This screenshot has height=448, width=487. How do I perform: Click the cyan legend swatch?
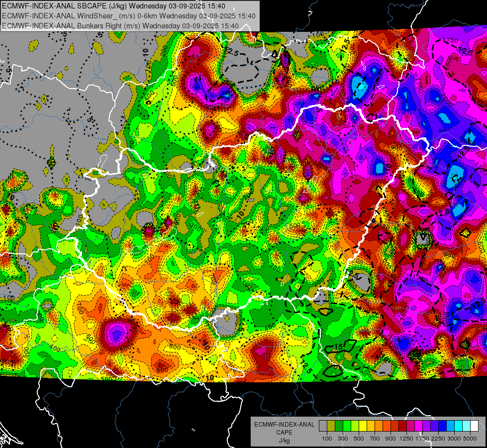pos(459,426)
